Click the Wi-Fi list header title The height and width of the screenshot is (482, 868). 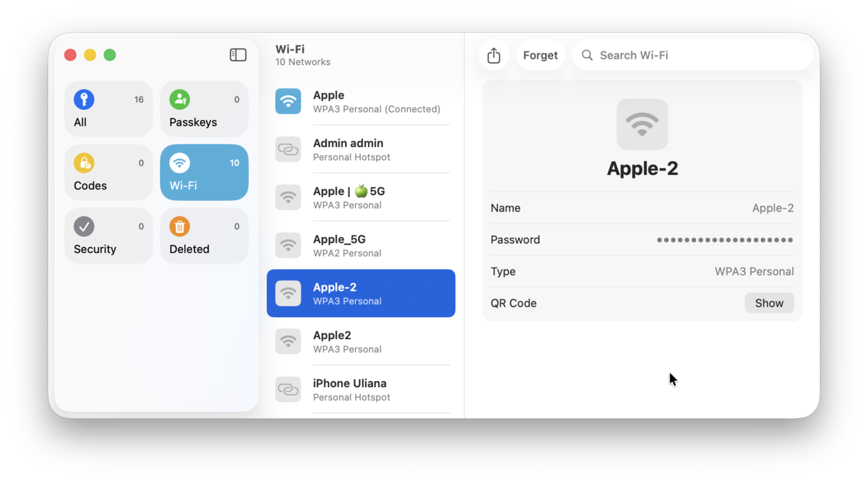click(290, 49)
